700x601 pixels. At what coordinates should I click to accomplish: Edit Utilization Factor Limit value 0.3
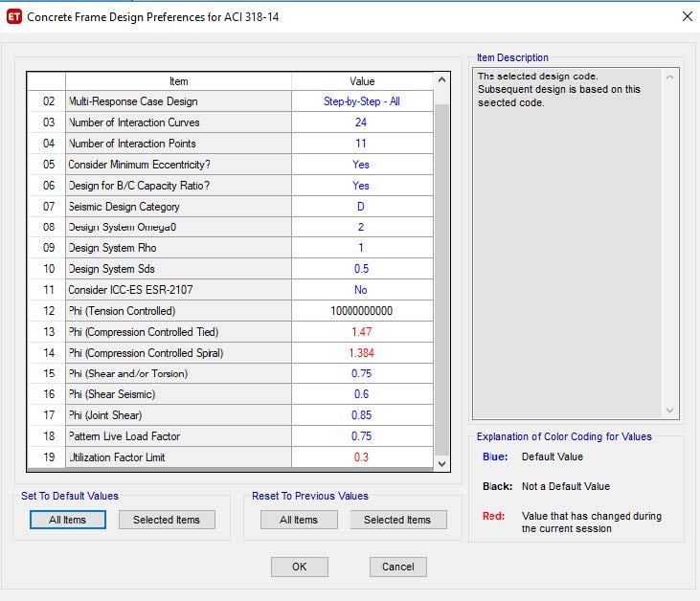click(362, 456)
